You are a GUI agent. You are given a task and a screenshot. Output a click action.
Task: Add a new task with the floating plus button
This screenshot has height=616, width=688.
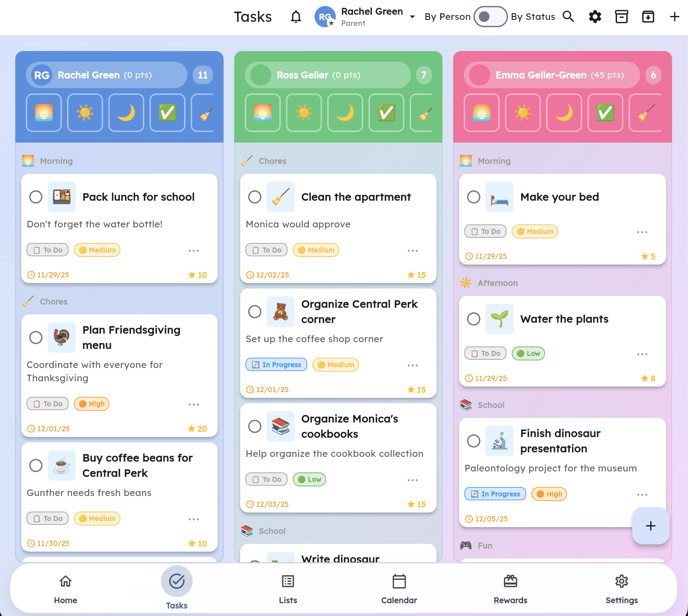point(651,525)
